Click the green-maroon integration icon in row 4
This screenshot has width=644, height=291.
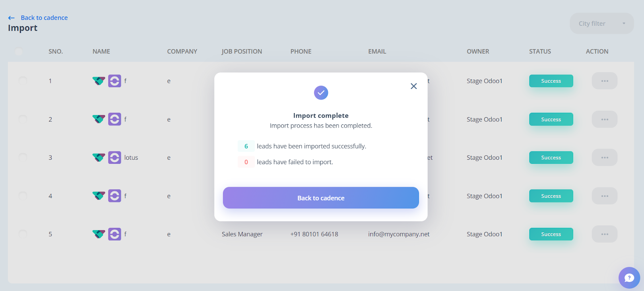[99, 196]
